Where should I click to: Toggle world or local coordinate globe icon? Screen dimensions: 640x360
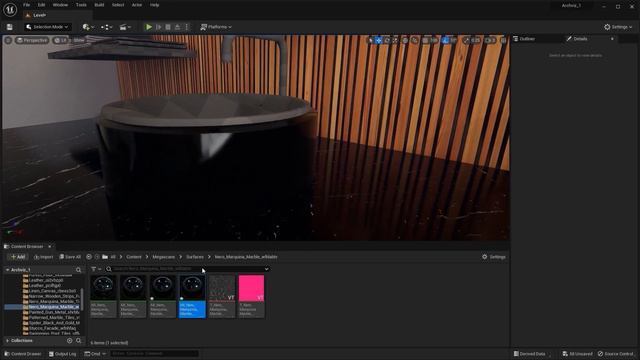coord(405,40)
